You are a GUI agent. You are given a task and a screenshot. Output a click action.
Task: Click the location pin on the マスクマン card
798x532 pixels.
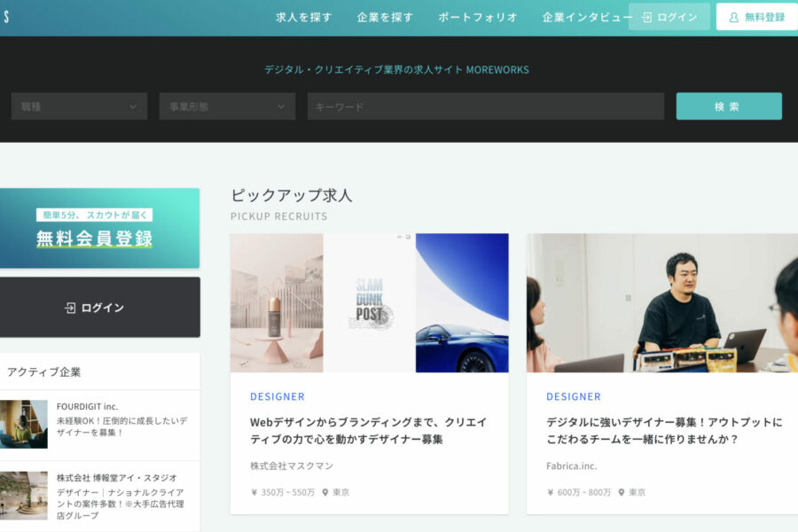coord(325,492)
